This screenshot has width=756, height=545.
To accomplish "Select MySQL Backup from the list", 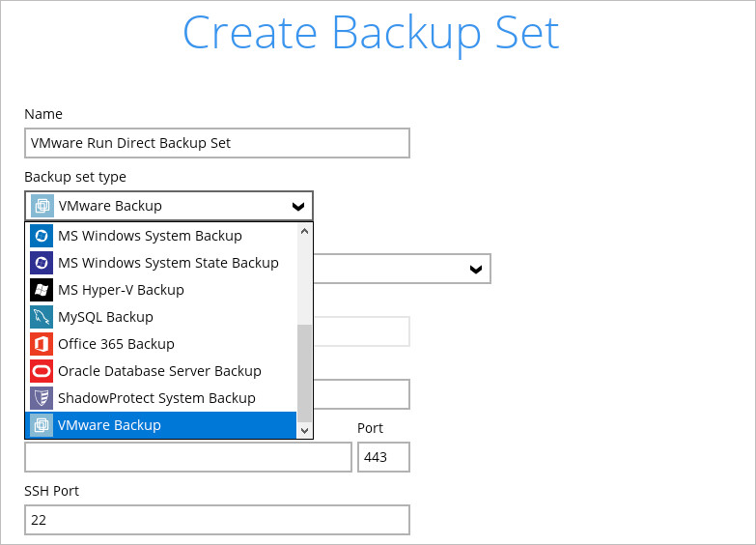I will coord(161,317).
